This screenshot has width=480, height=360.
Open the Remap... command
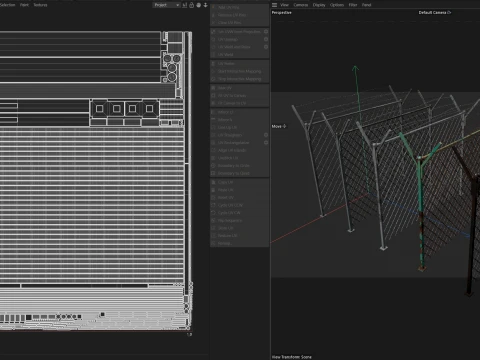(240, 243)
